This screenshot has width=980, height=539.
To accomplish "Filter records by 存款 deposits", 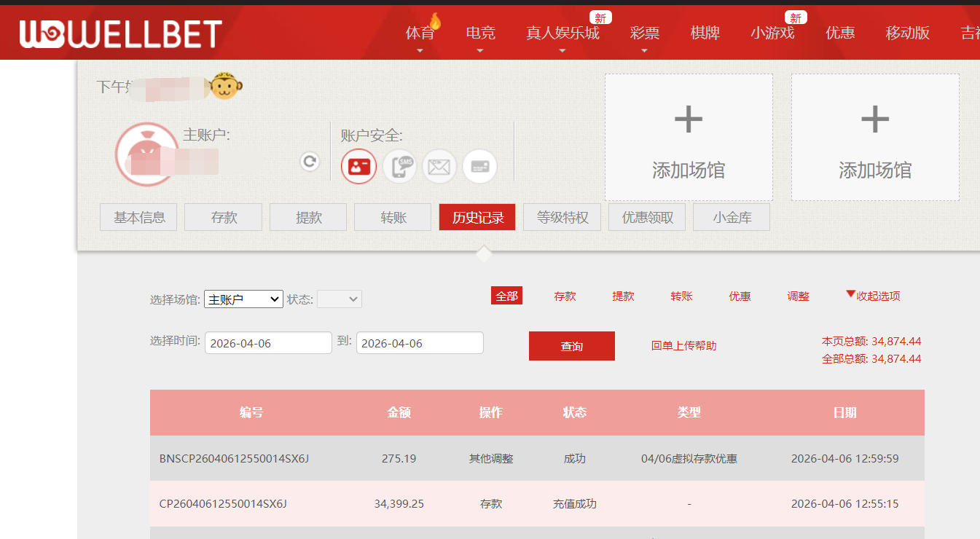I will coord(565,296).
